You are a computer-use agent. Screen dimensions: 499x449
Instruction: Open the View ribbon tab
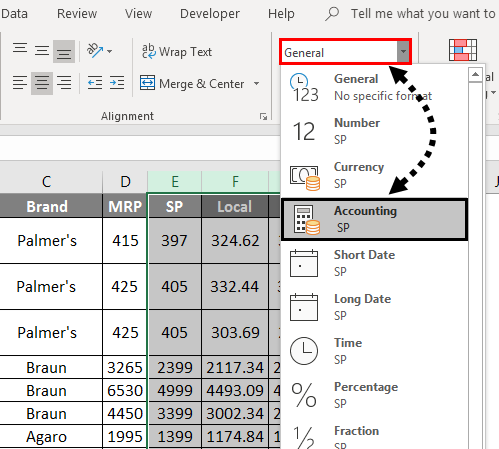pyautogui.click(x=138, y=14)
